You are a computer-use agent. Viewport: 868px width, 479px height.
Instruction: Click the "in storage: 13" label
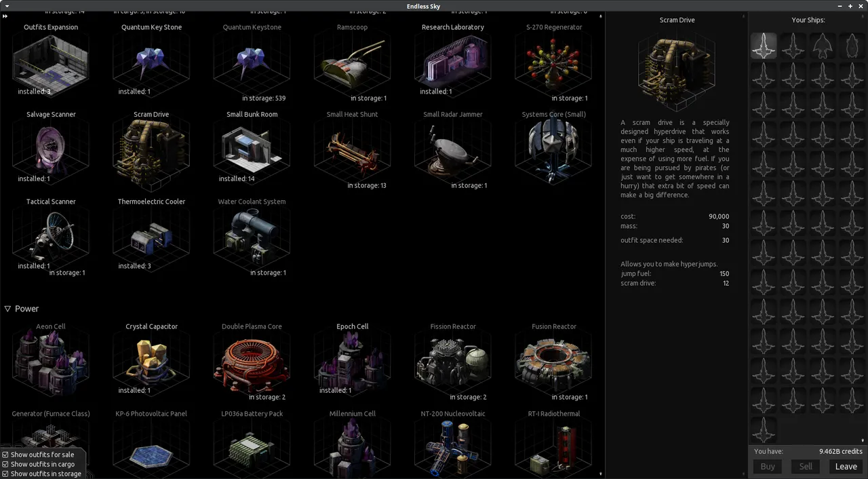pyautogui.click(x=367, y=185)
